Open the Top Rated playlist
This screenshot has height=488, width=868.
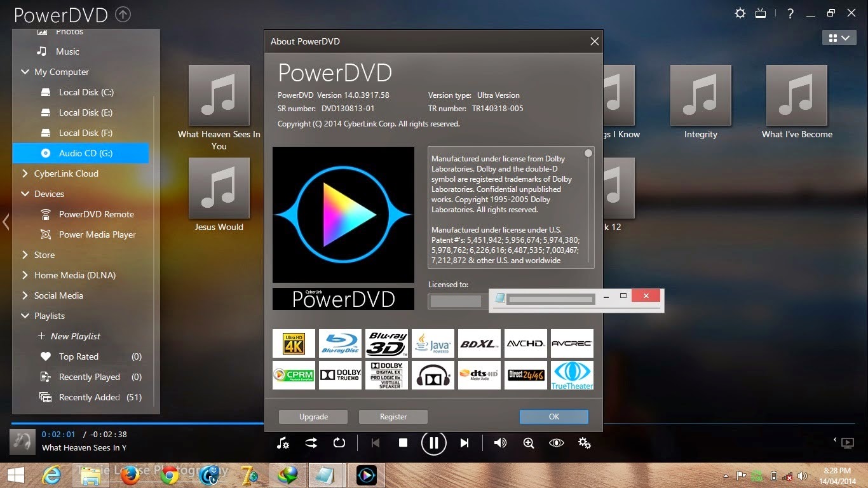pos(78,356)
